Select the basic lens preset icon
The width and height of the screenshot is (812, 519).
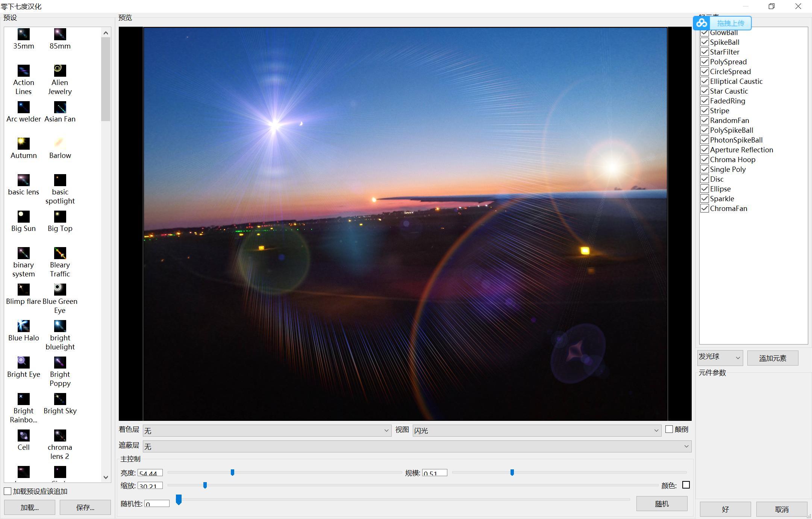pyautogui.click(x=23, y=180)
